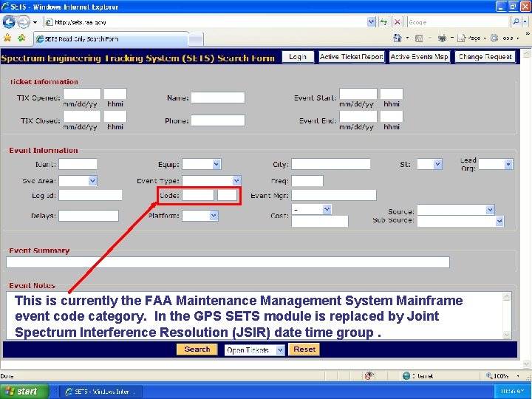
Task: Open the Active Events Map
Action: tap(420, 57)
